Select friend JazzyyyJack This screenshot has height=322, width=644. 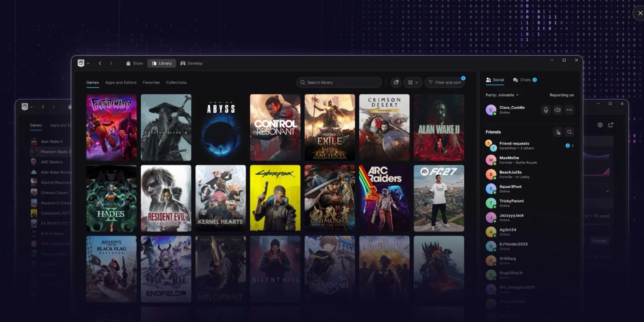(x=530, y=217)
